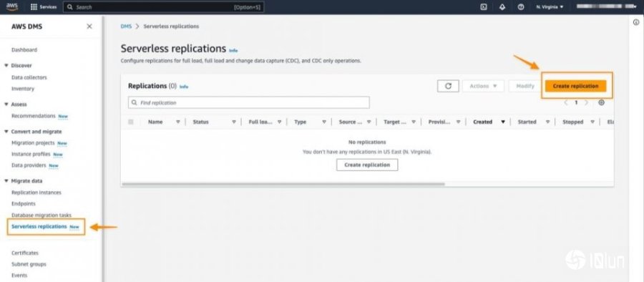This screenshot has width=644, height=282.
Task: Collapse the Convert and migrate section
Action: 6,132
